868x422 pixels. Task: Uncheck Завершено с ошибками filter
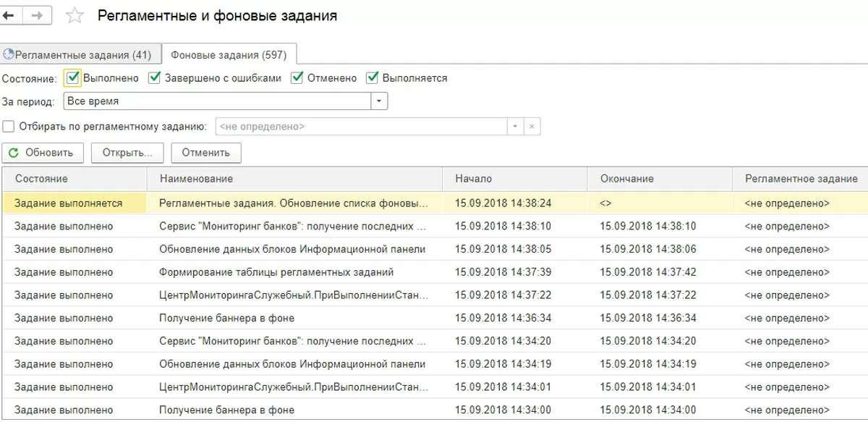(x=154, y=78)
